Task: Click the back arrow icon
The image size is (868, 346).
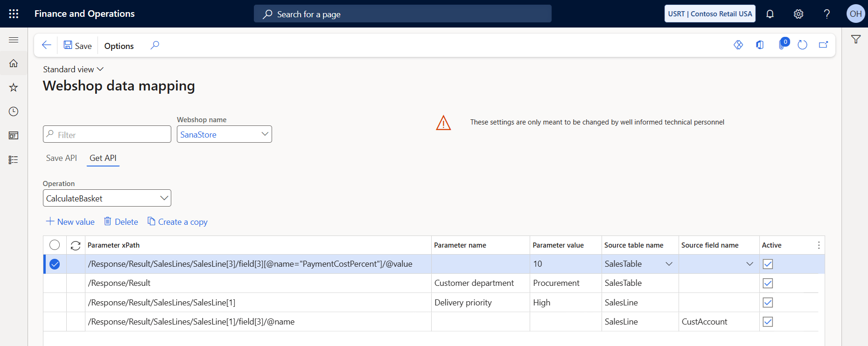Action: click(x=46, y=45)
